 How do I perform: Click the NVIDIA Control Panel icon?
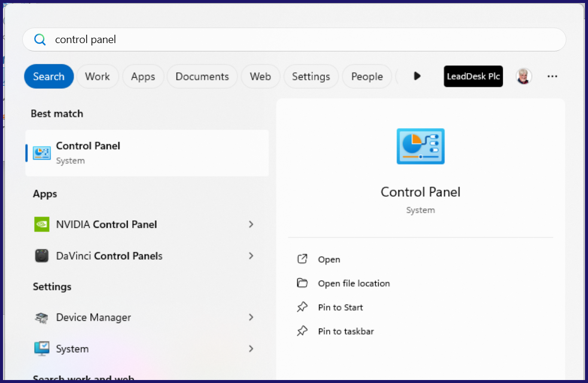tap(42, 224)
